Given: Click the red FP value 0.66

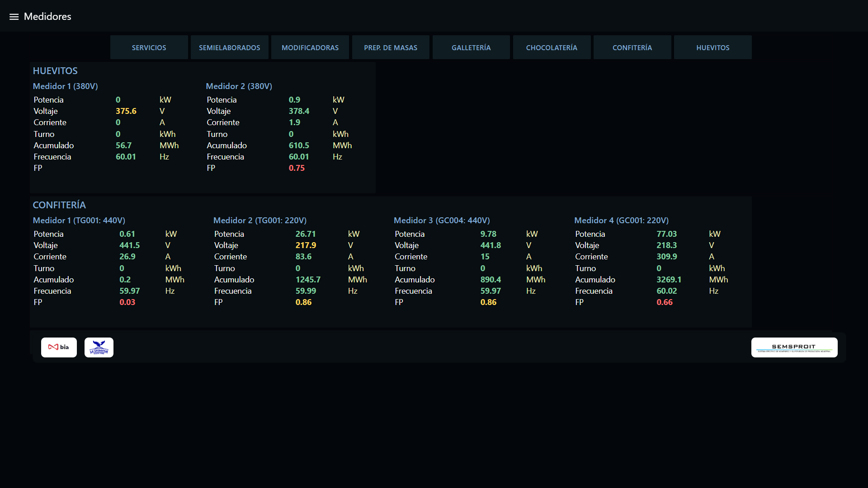Looking at the screenshot, I should coord(664,302).
